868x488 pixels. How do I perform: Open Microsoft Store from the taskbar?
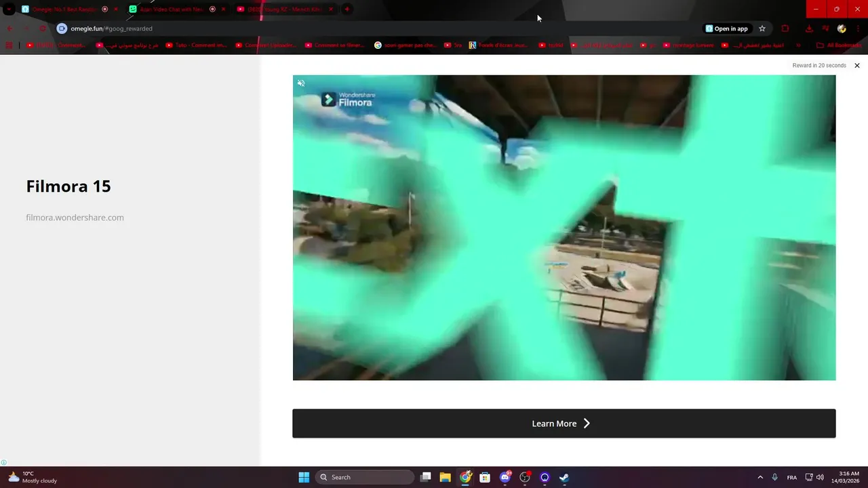click(x=485, y=477)
